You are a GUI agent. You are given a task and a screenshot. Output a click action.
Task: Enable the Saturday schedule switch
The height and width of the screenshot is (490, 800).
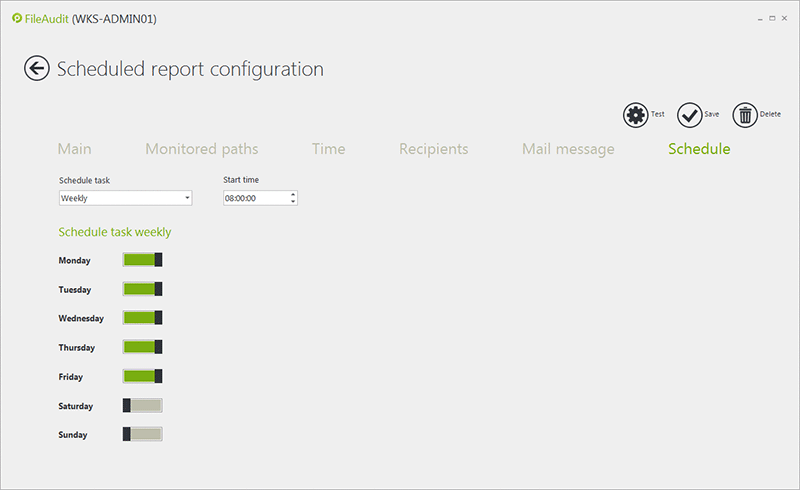pos(142,406)
